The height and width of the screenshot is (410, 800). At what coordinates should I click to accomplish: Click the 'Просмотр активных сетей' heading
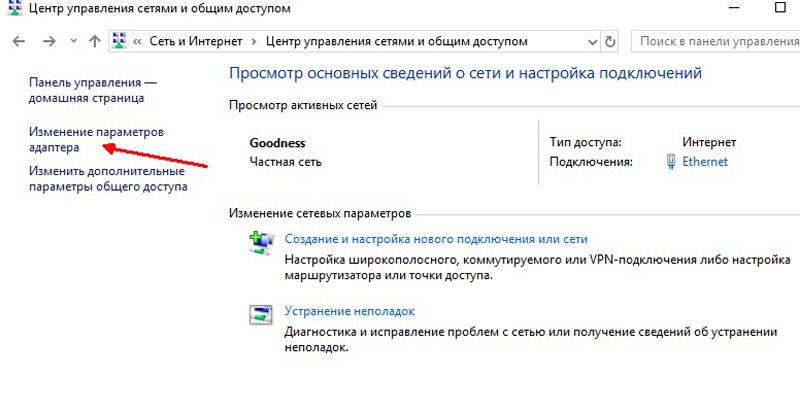(303, 106)
